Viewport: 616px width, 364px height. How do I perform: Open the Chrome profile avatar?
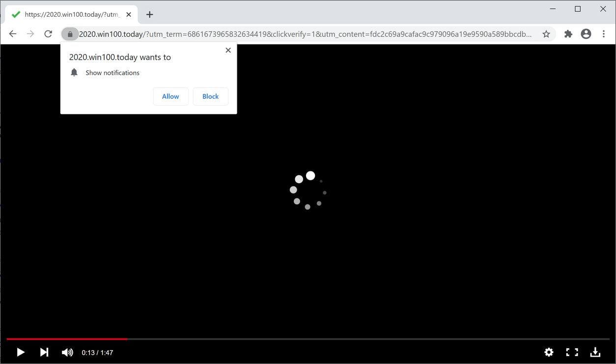click(x=586, y=34)
